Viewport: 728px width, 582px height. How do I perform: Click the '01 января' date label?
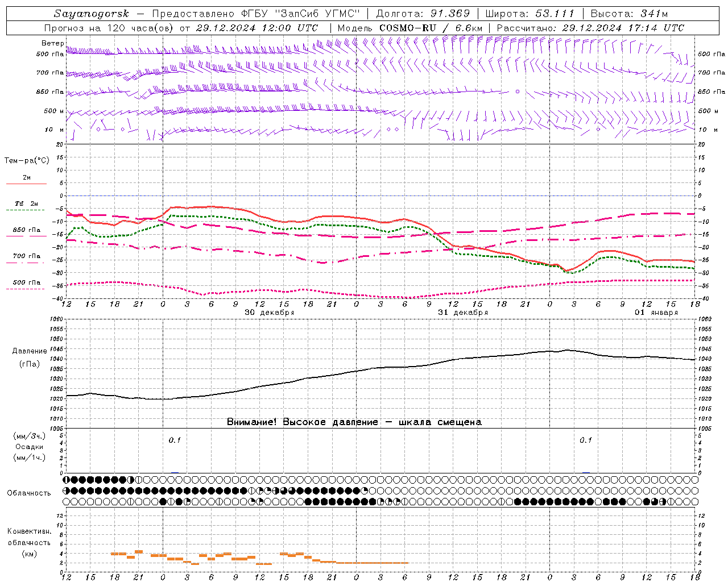tap(656, 313)
